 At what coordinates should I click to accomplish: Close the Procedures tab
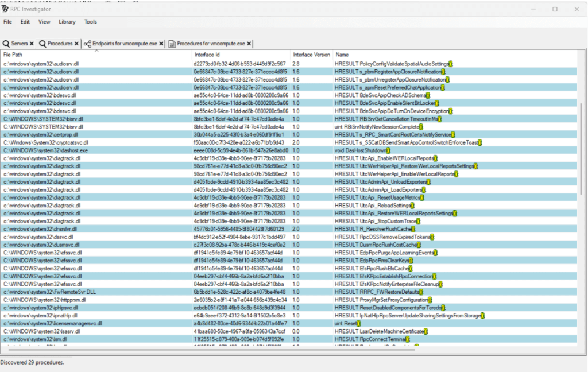pos(76,44)
